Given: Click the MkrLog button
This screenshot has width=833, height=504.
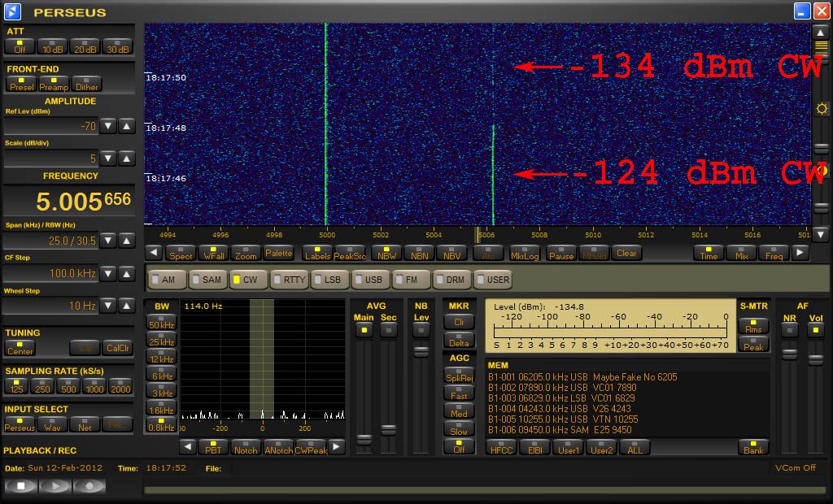Looking at the screenshot, I should pyautogui.click(x=525, y=253).
